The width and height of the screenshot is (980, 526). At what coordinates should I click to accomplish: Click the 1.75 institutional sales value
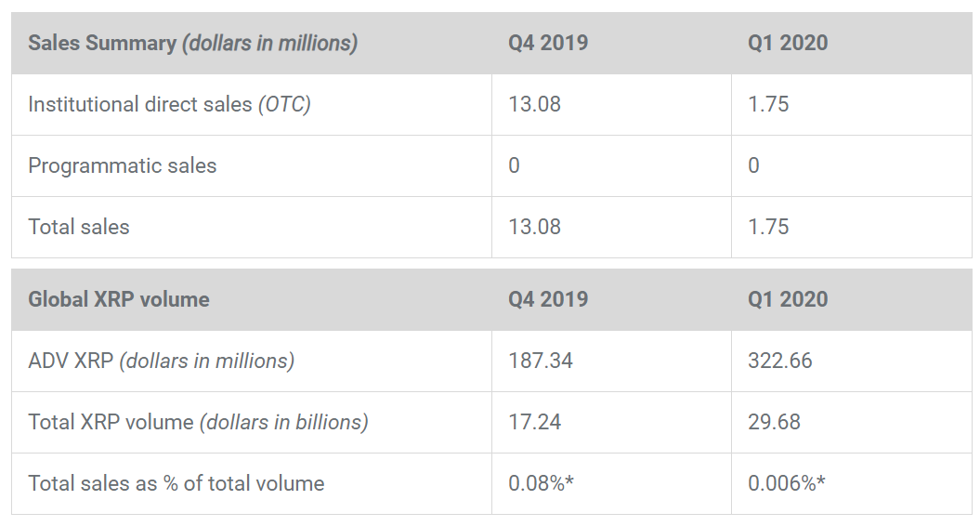(x=768, y=104)
